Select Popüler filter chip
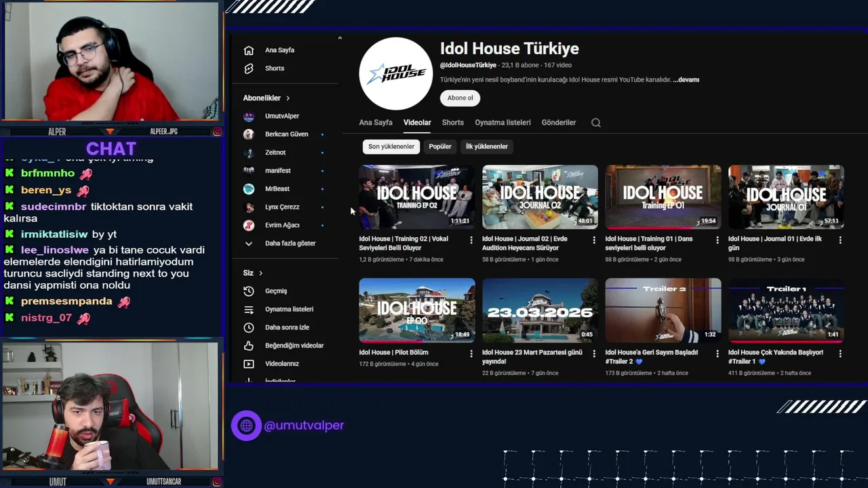868x488 pixels. point(440,146)
